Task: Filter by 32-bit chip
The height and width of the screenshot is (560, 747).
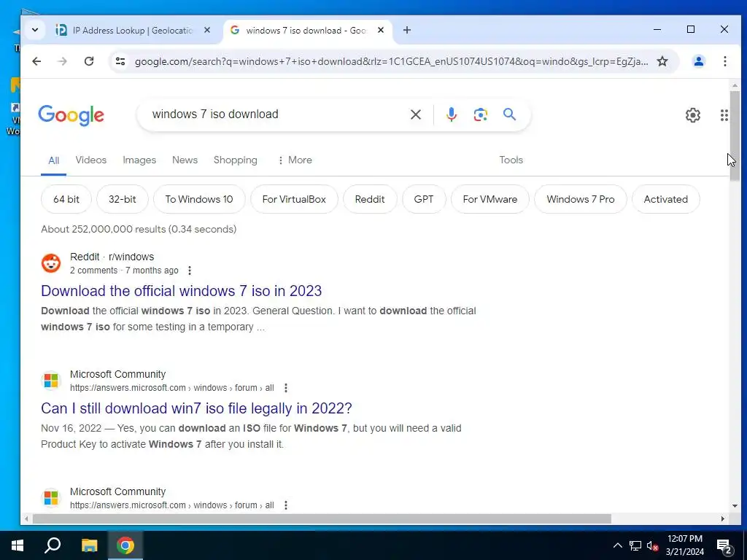Action: point(122,199)
